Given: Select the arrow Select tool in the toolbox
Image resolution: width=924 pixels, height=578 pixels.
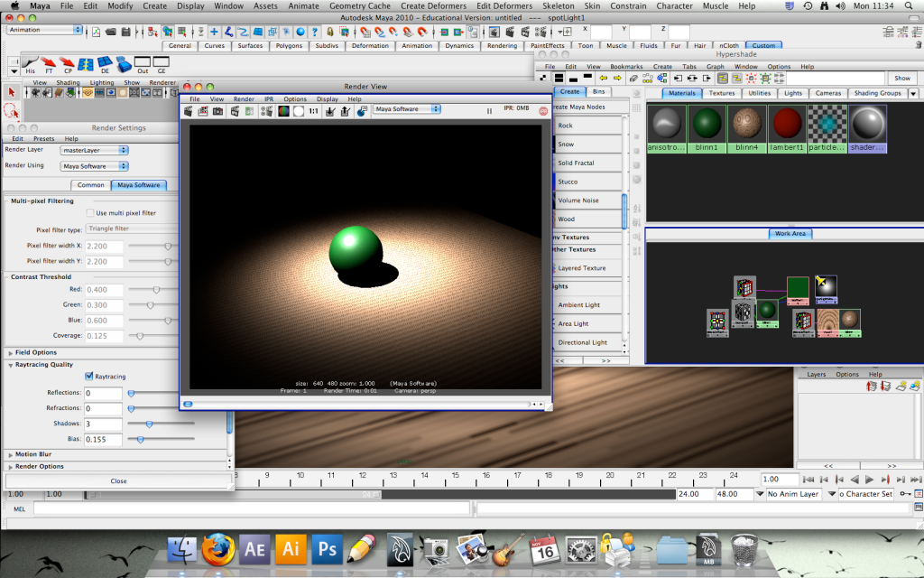Looking at the screenshot, I should click(11, 92).
